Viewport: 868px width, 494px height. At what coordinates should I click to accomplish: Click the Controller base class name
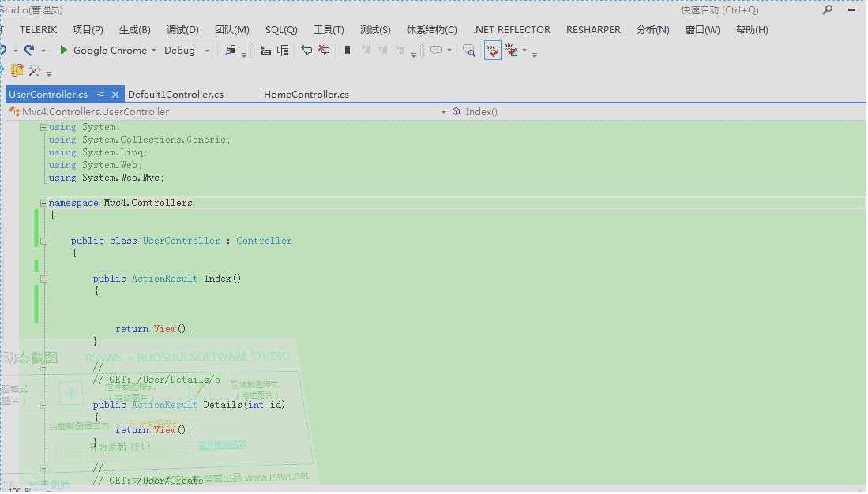264,241
